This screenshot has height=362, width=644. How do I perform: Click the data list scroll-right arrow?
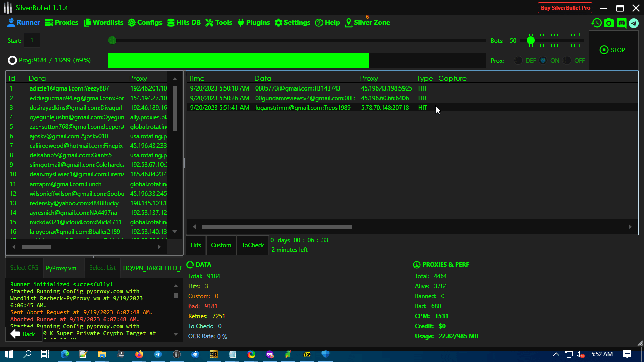[x=159, y=247]
